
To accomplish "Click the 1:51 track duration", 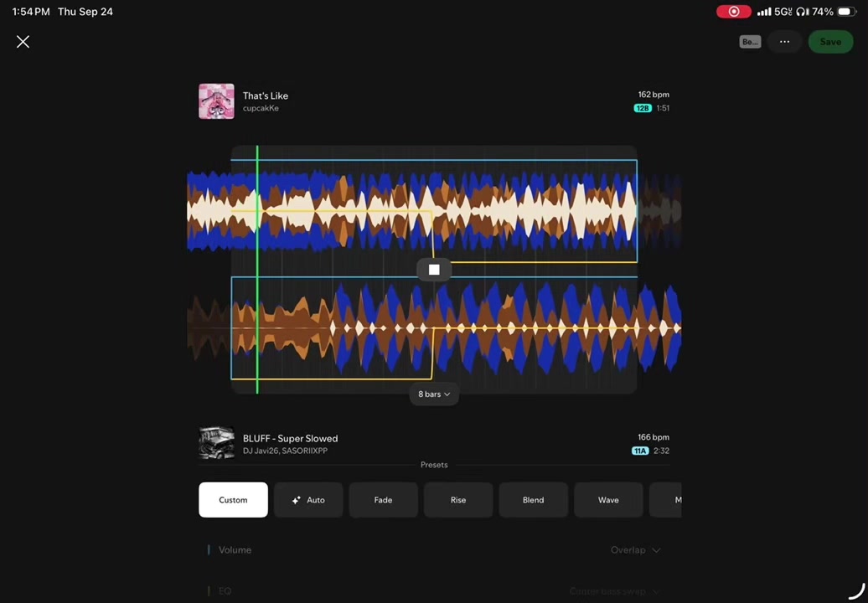I will (663, 108).
